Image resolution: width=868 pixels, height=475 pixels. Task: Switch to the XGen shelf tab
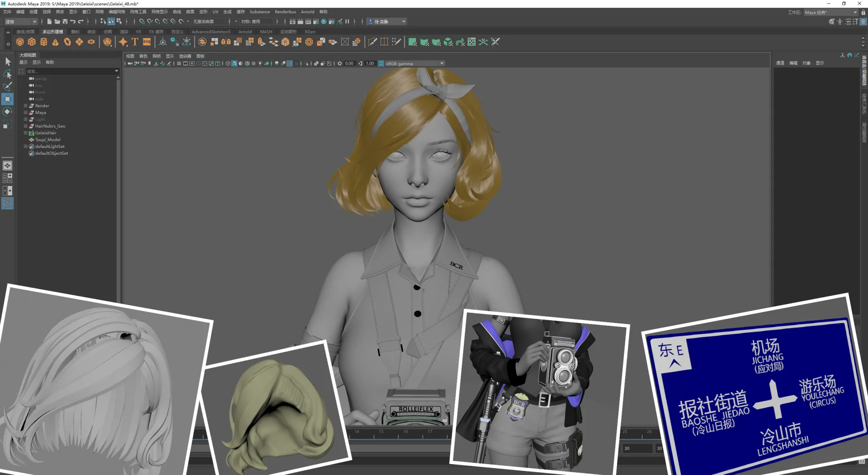pos(310,32)
